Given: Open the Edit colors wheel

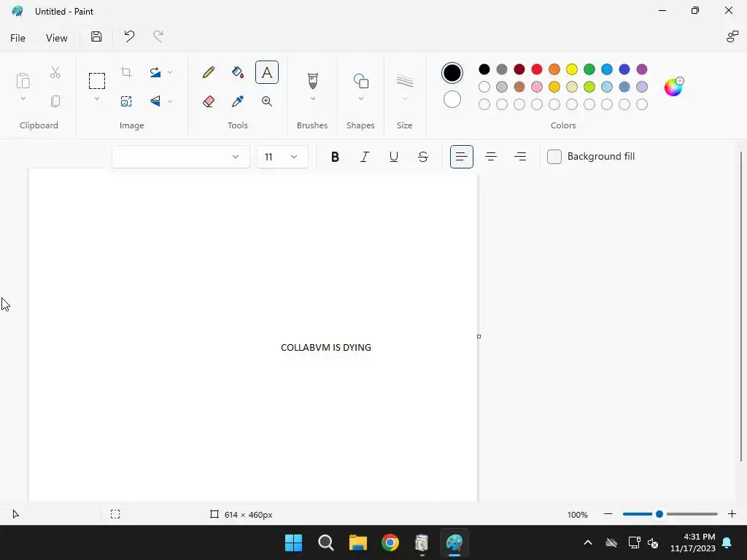Looking at the screenshot, I should point(673,87).
